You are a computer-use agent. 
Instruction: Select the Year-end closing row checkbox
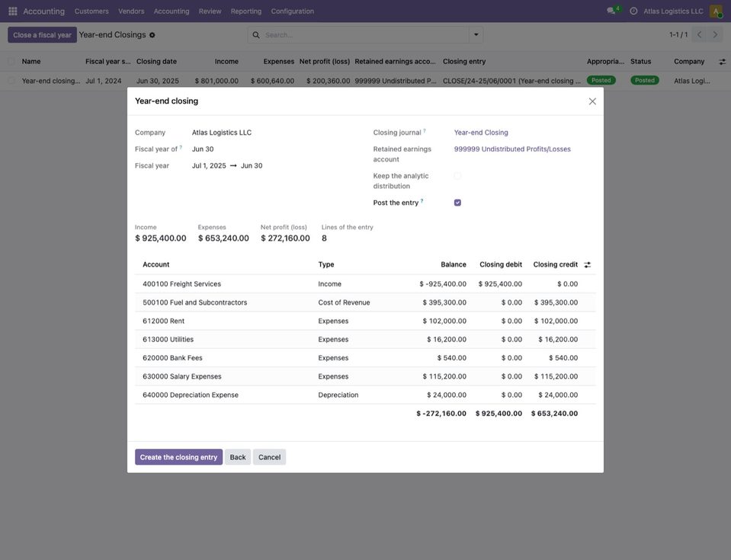[11, 81]
